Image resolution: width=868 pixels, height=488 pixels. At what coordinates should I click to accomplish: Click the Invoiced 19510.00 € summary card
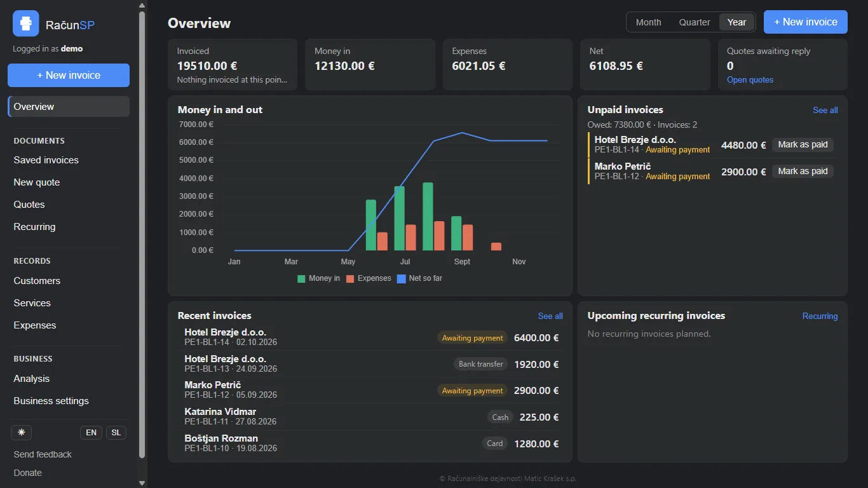[x=233, y=65]
